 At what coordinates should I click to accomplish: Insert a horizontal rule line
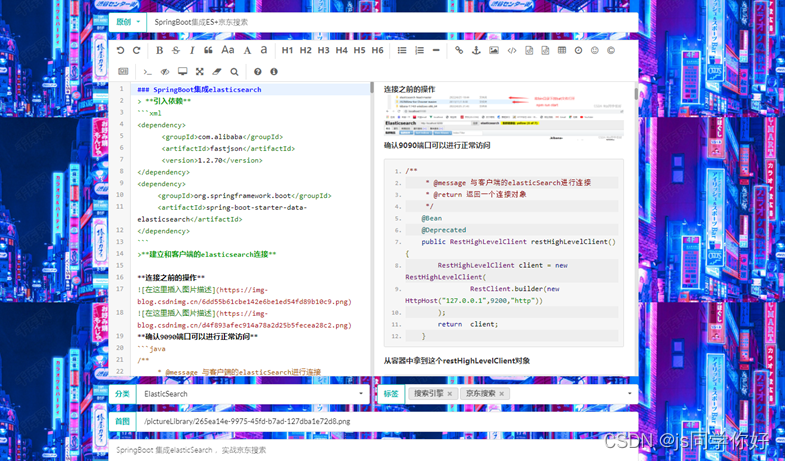436,50
